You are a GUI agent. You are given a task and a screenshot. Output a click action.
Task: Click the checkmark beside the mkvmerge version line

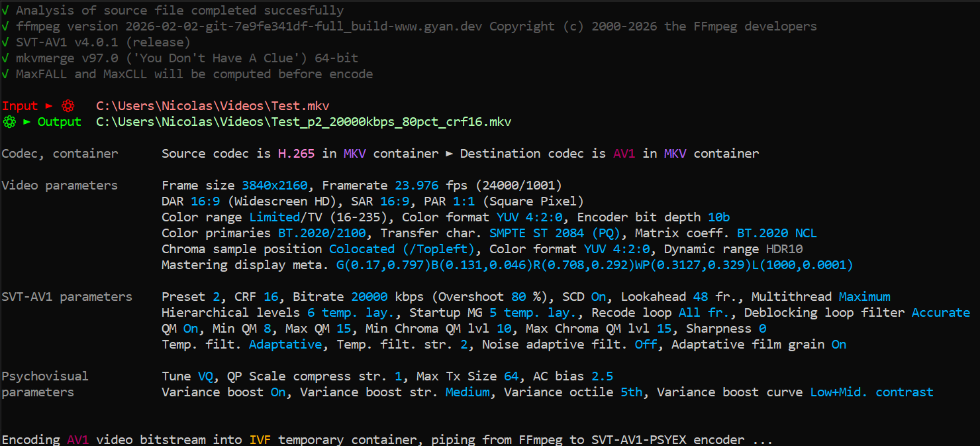(x=5, y=58)
